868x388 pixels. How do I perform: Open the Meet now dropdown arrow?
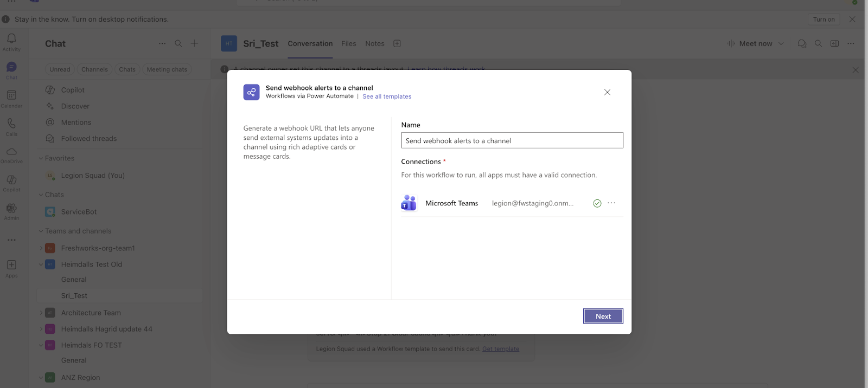click(x=781, y=43)
